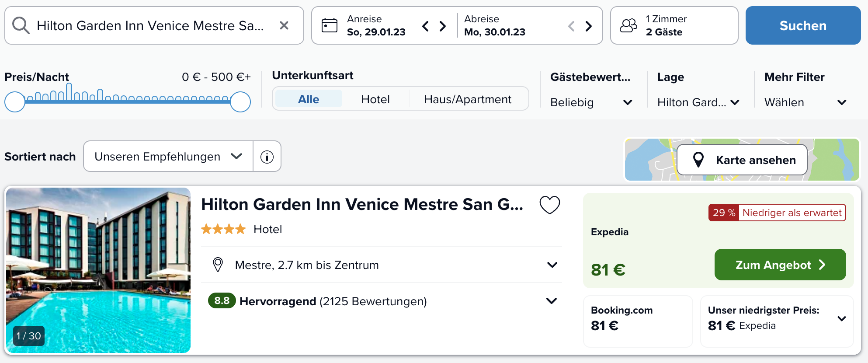
Task: Click the Karte ansehen map button
Action: tap(742, 160)
